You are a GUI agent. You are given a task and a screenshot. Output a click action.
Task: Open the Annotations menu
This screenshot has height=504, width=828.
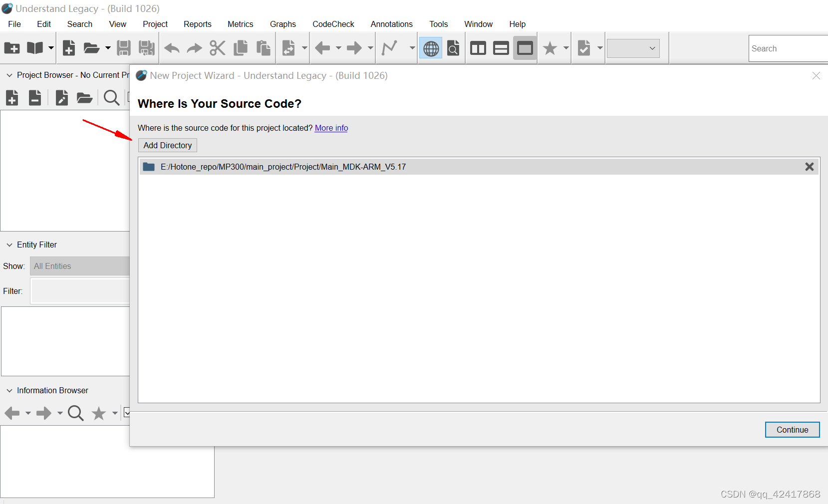click(x=392, y=24)
